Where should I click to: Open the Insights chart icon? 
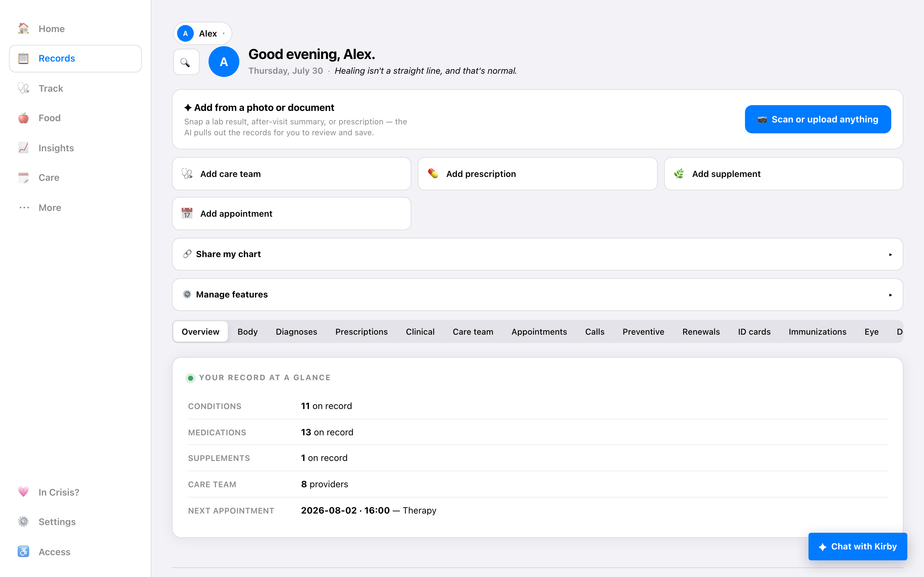click(x=23, y=148)
